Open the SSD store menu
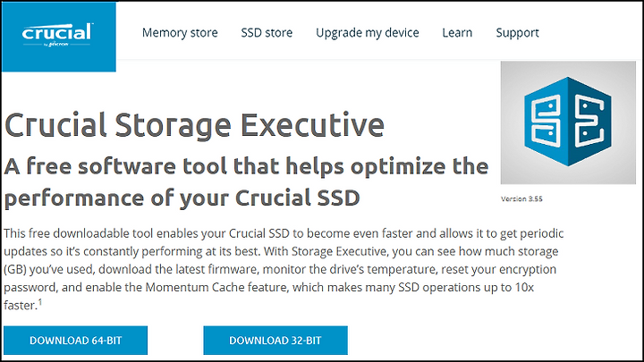Viewport: 644px width, 362px height. (x=267, y=32)
